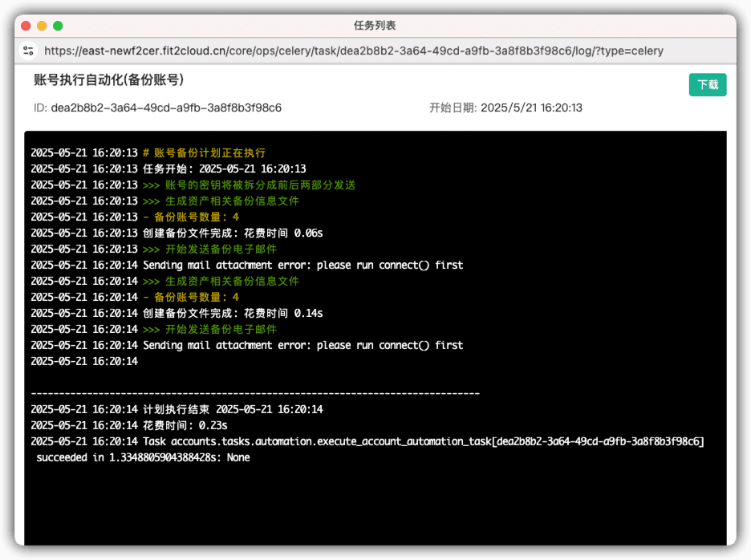
Task: Click the log line 计划执行结束
Action: (177, 409)
